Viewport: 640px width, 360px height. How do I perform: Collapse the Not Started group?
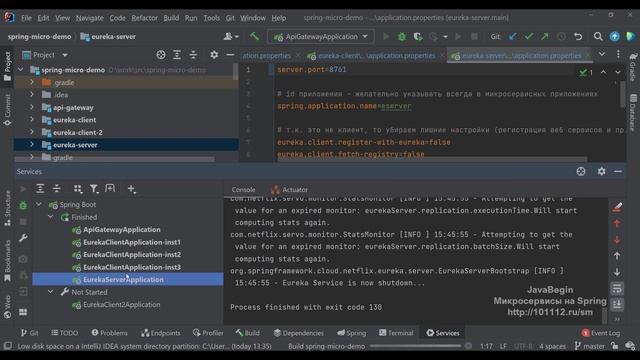51,292
